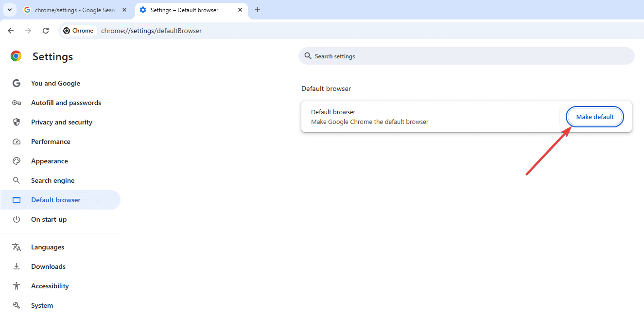Open Autofill and passwords section
644x317 pixels.
[x=66, y=103]
